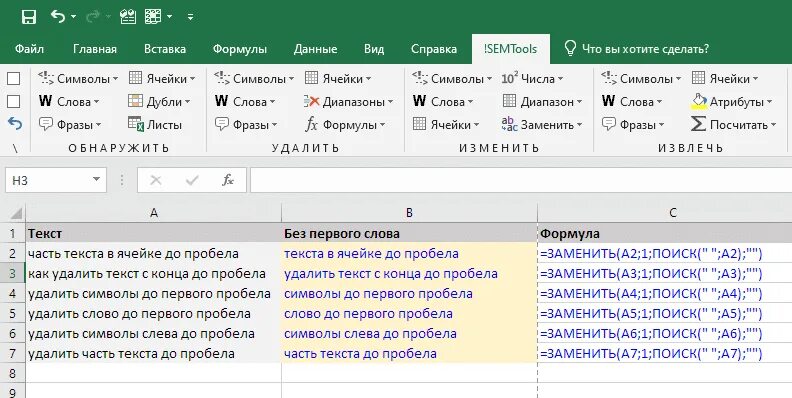Open Слова menu in ИЗВЛЕЧЬ group
This screenshot has height=398, width=792.
tap(632, 102)
